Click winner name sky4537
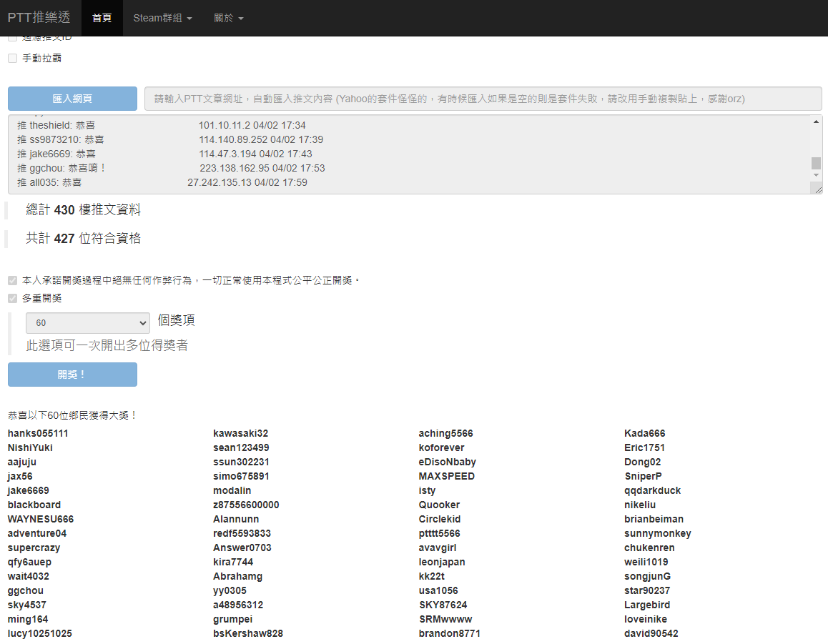 tap(27, 605)
